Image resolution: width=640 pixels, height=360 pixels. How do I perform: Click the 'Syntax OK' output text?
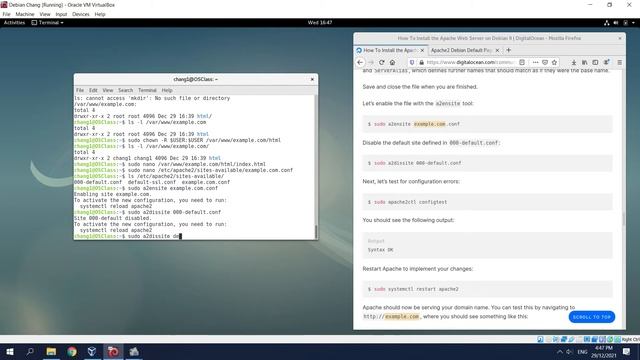[x=380, y=250]
